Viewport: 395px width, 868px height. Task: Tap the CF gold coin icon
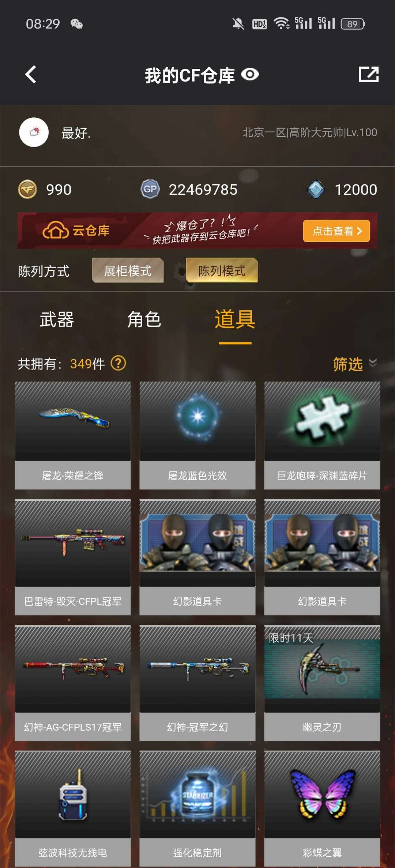pos(27,189)
